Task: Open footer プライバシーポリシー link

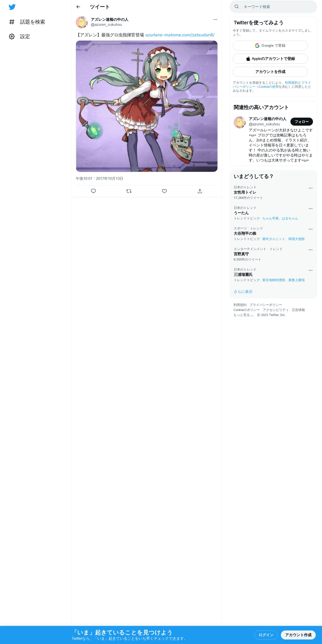Action: click(266, 305)
